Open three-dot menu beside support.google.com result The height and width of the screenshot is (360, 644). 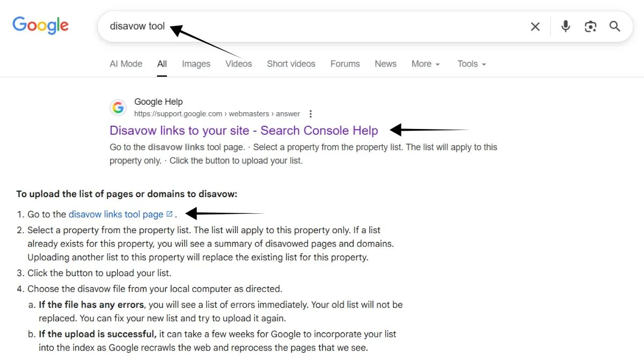310,114
